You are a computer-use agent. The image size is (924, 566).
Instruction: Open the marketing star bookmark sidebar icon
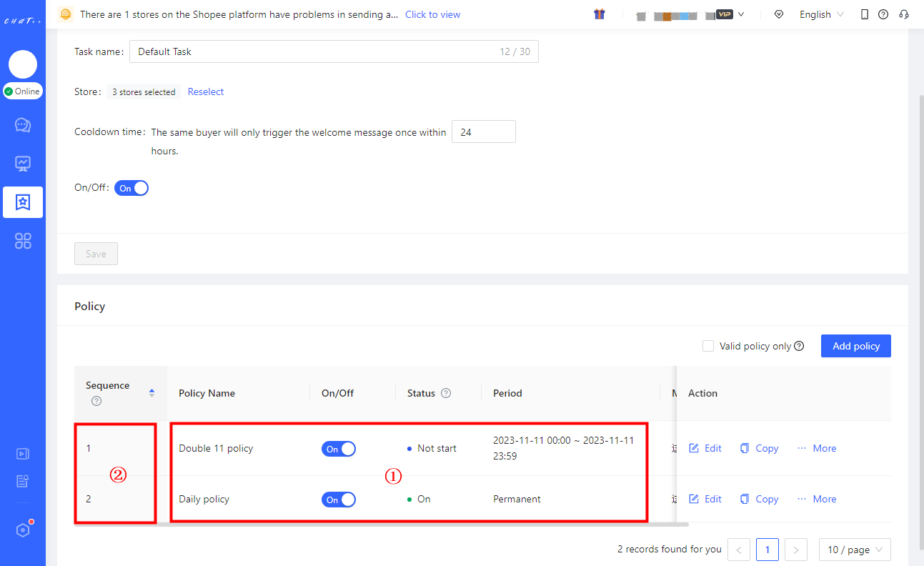[23, 202]
